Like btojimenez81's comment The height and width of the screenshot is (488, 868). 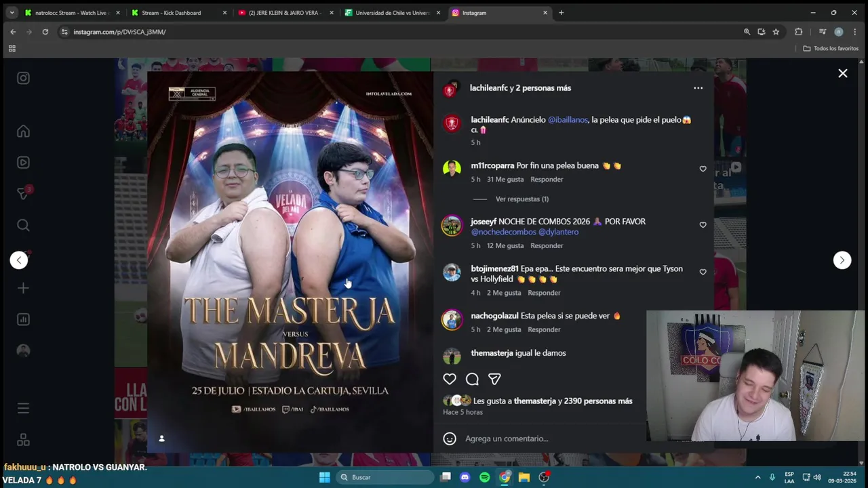[703, 272]
